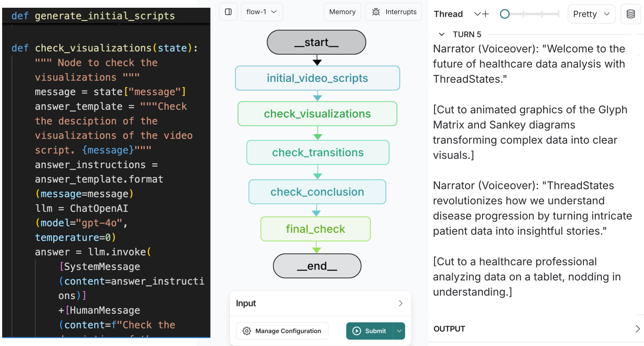This screenshot has width=644, height=346.
Task: Open the Submit options dropdown arrow
Action: [x=399, y=331]
